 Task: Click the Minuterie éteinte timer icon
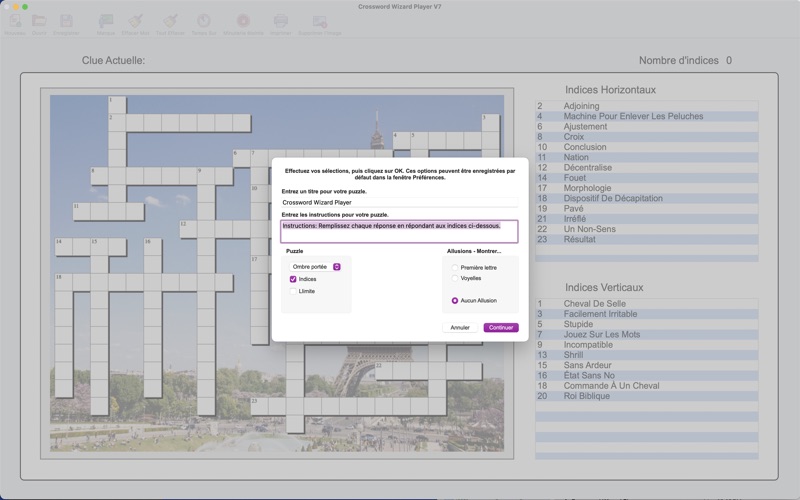(x=243, y=21)
